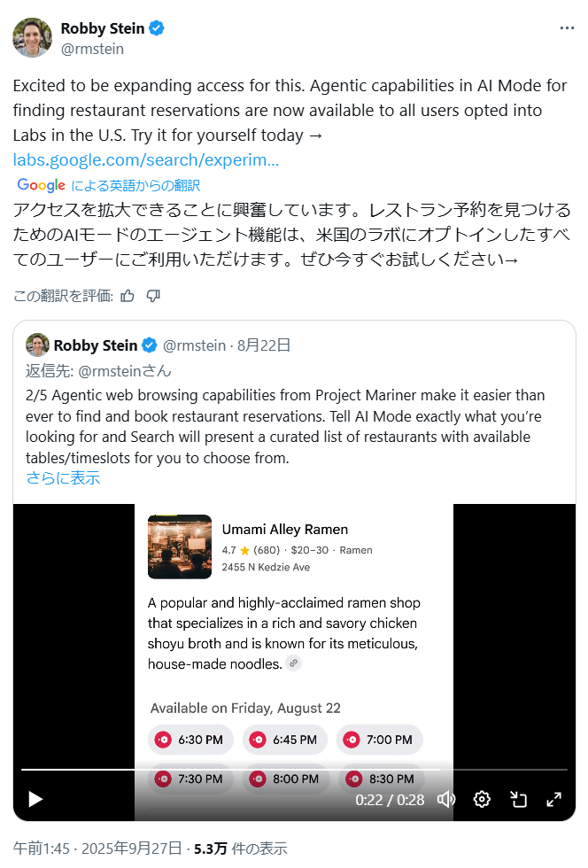Mute the video volume
Screen dimensions: 588x868
(446, 800)
